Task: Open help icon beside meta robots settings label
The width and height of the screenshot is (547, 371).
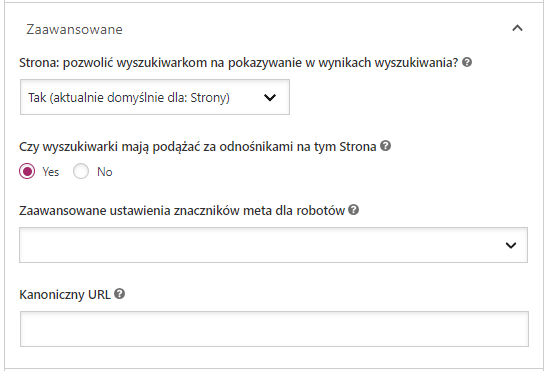Action: [354, 210]
